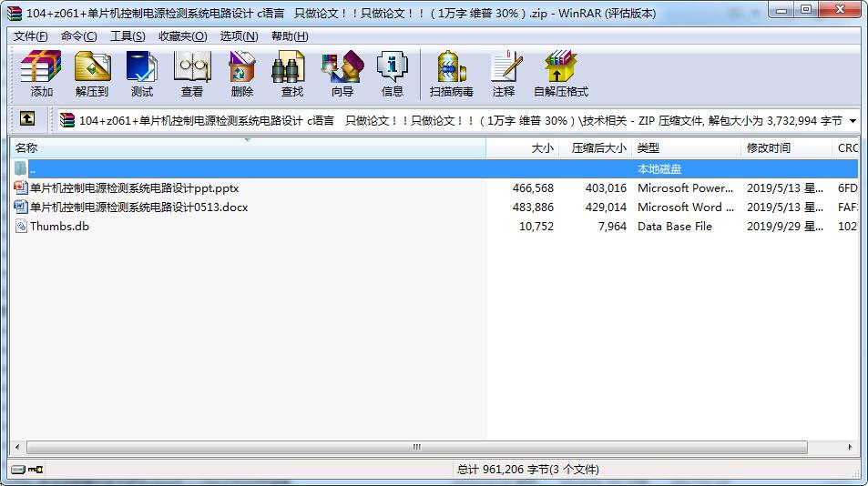Maximize the WinRAR window

point(805,10)
